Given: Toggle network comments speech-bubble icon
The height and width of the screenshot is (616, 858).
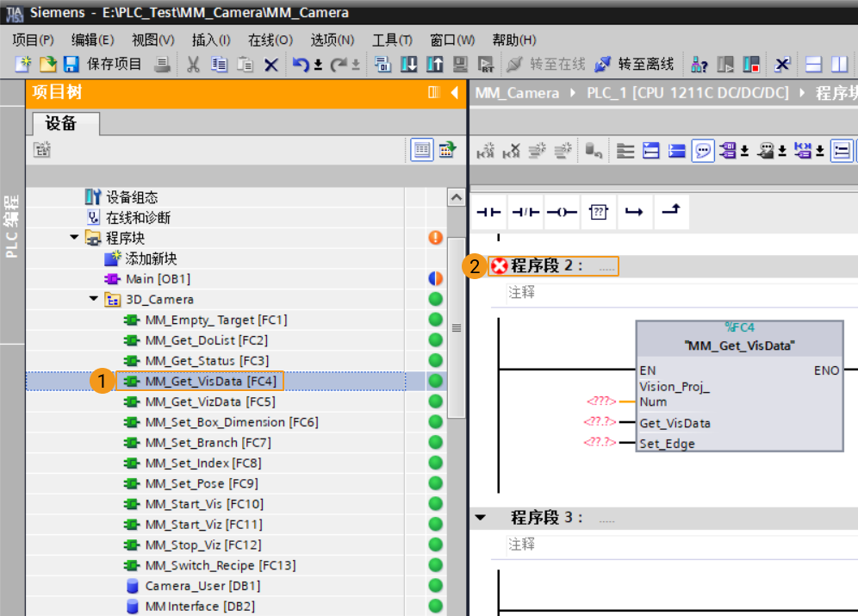Looking at the screenshot, I should pyautogui.click(x=703, y=151).
